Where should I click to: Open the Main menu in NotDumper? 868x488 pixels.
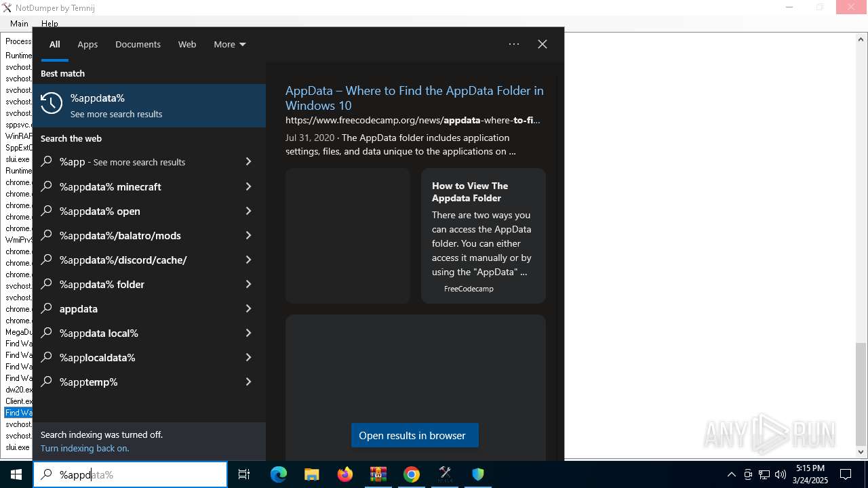[19, 24]
